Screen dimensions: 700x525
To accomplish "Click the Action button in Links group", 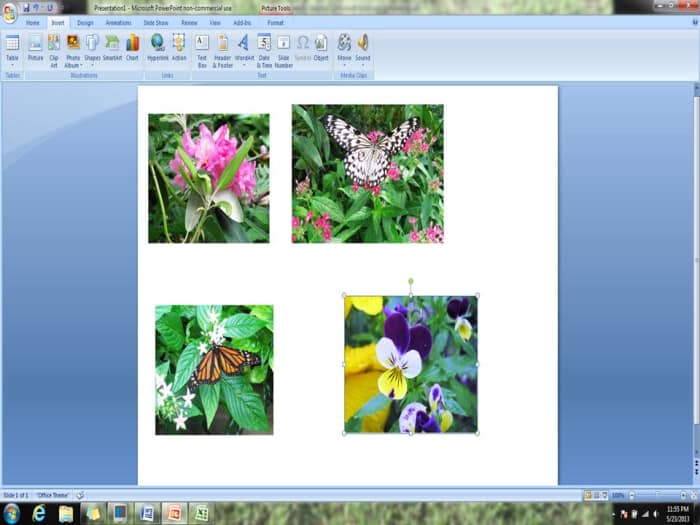I will coord(179,47).
